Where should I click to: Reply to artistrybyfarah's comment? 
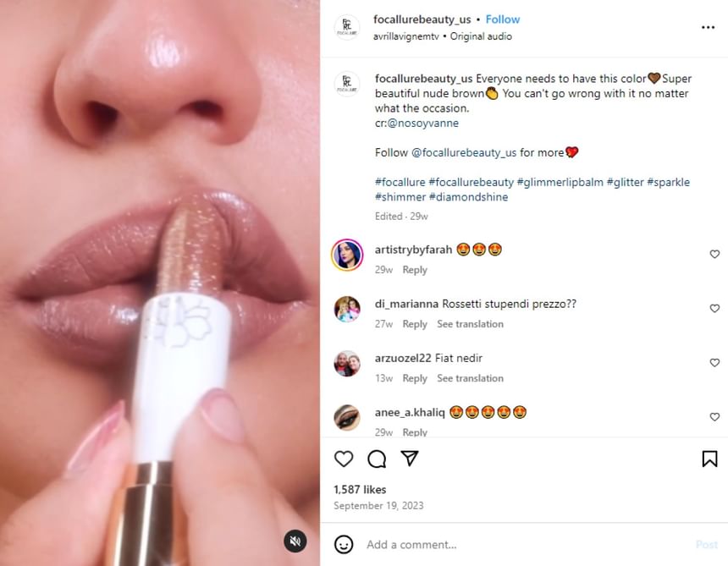[x=415, y=270]
